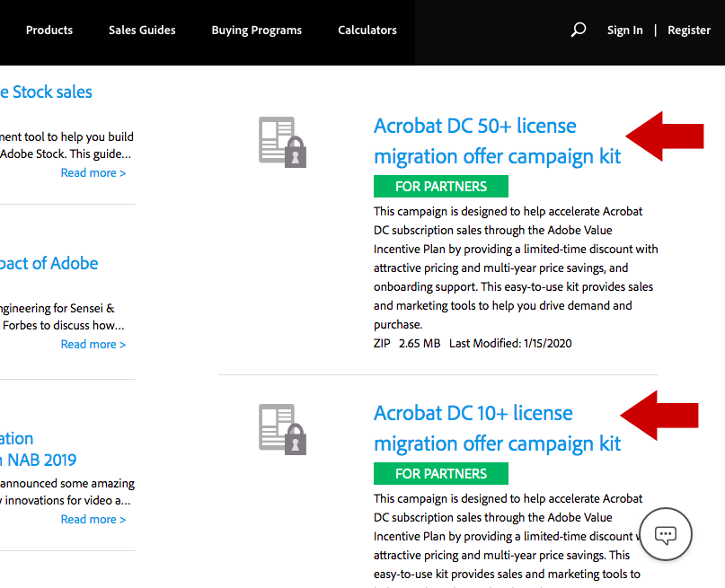725x588 pixels.
Task: Click Read more under NAB 2019 article
Action: tap(93, 519)
